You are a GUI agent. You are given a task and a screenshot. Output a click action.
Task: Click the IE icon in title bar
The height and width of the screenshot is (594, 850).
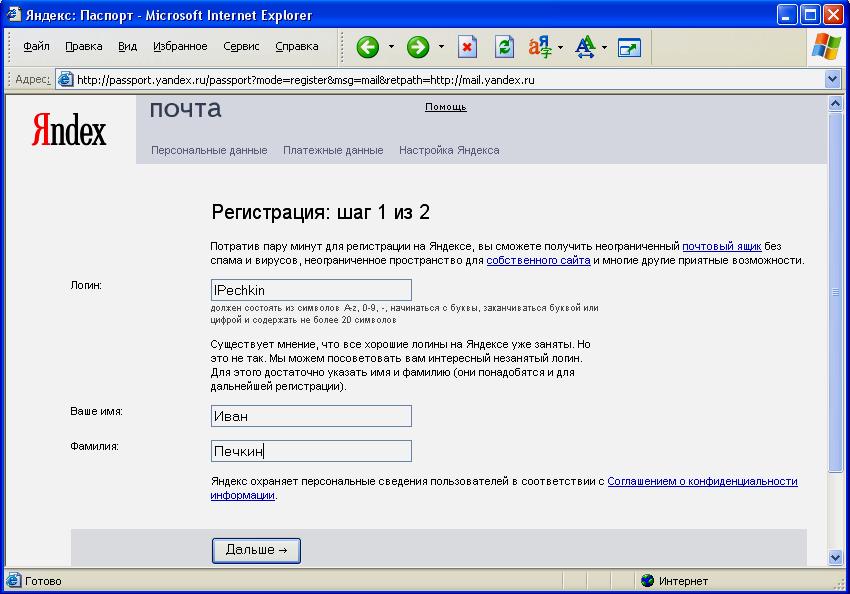tap(14, 14)
